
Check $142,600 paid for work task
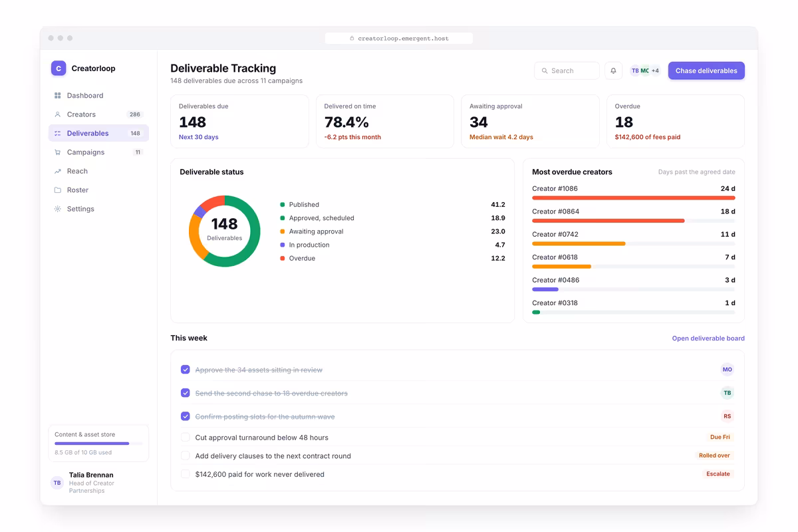(186, 474)
